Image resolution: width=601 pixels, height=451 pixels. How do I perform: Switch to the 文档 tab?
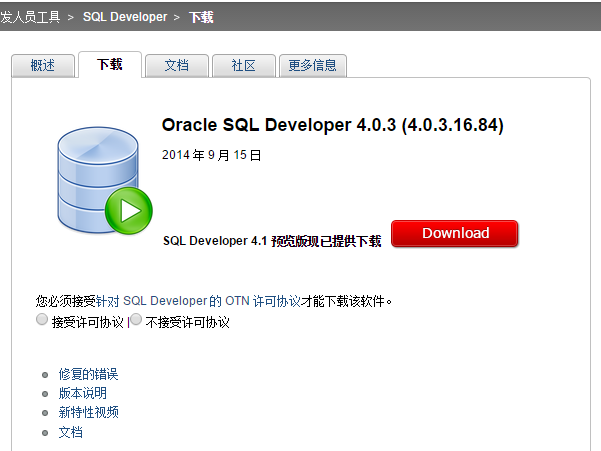tap(177, 66)
